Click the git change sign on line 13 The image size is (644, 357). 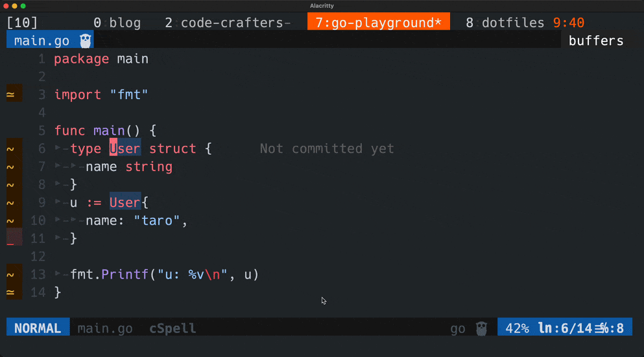[10, 275]
